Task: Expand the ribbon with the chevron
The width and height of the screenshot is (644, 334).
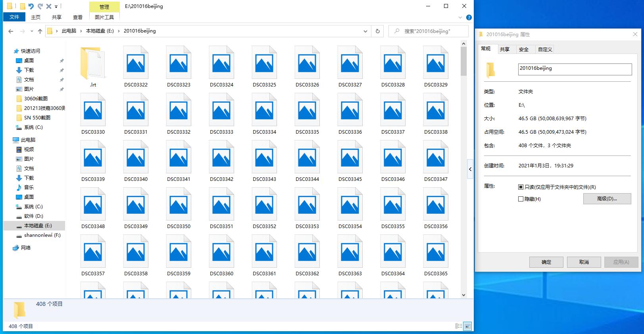Action: pos(460,17)
